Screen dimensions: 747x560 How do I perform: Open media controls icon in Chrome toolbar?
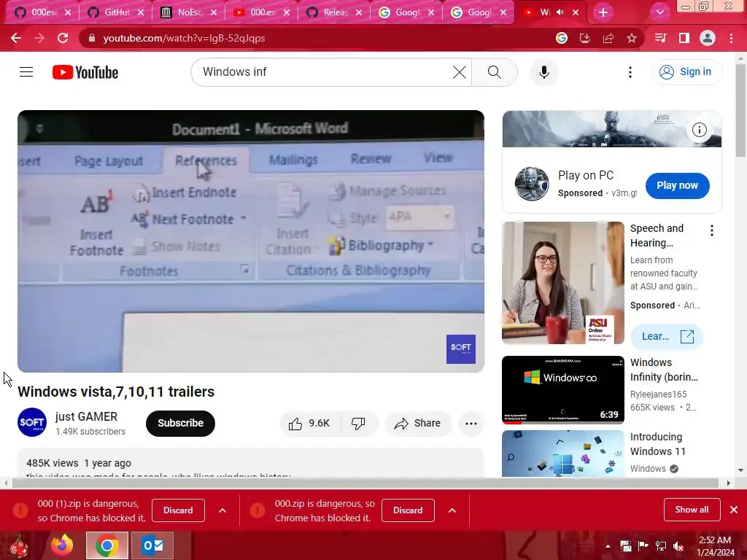point(661,38)
